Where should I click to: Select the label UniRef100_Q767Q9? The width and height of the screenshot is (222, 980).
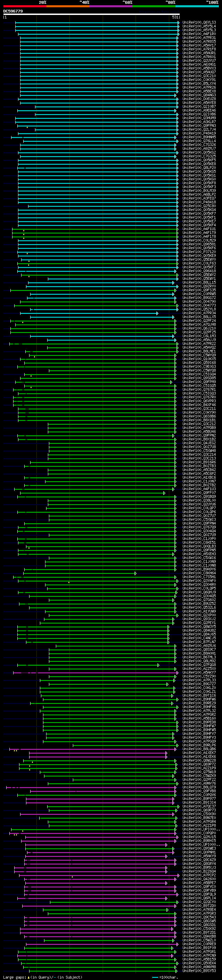[x=199, y=527]
